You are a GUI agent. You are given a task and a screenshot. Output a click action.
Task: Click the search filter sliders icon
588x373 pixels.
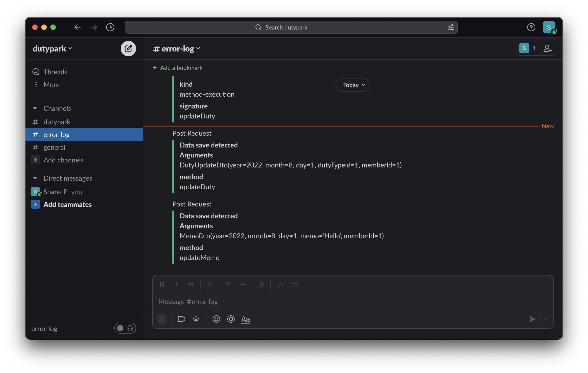451,27
